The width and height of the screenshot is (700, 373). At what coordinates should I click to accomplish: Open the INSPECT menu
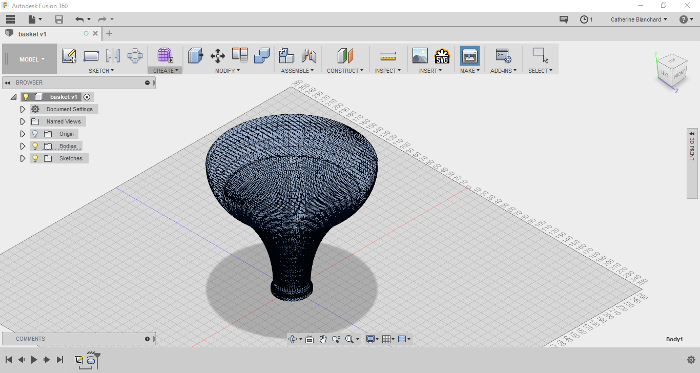tap(388, 70)
